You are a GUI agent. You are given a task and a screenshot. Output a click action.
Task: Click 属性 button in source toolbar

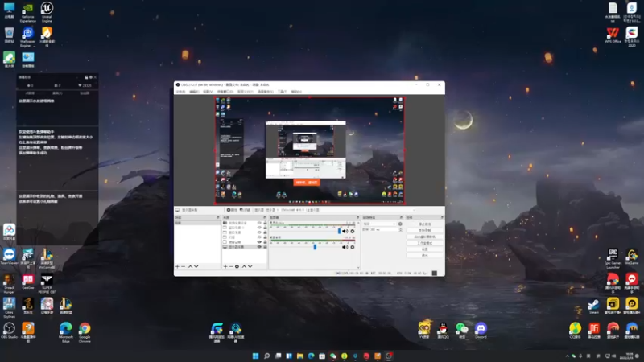coord(232,210)
